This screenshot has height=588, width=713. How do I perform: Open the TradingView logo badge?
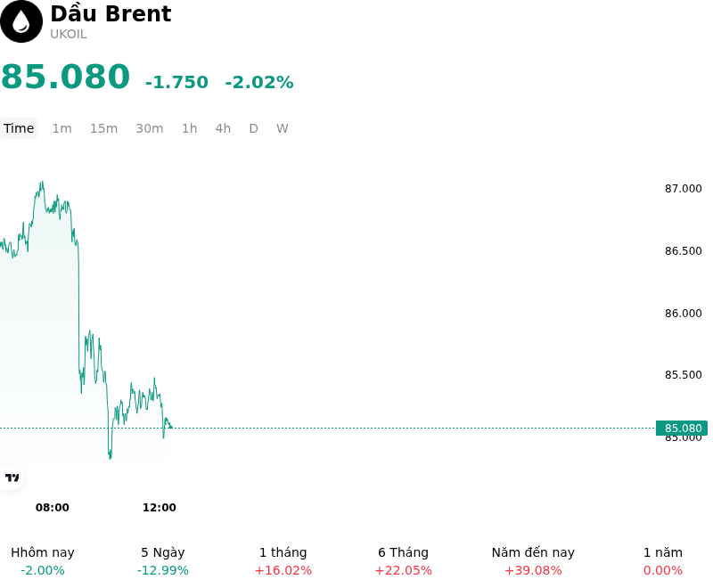tap(12, 478)
